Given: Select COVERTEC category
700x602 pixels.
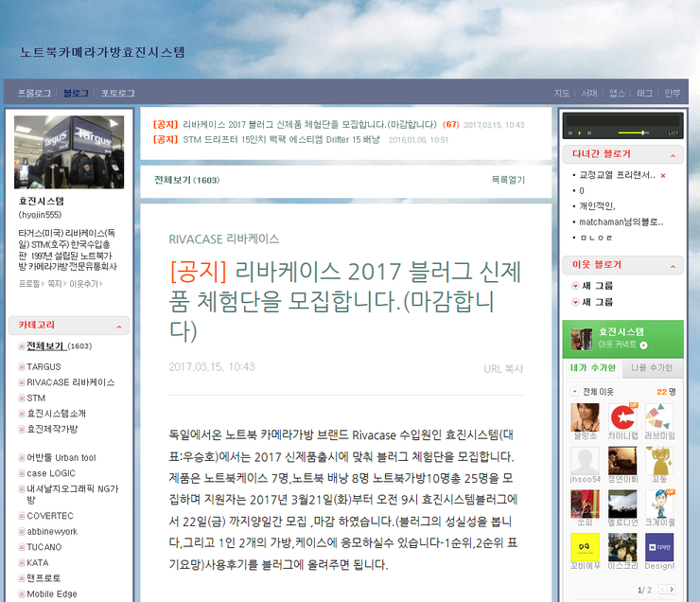Looking at the screenshot, I should (50, 516).
